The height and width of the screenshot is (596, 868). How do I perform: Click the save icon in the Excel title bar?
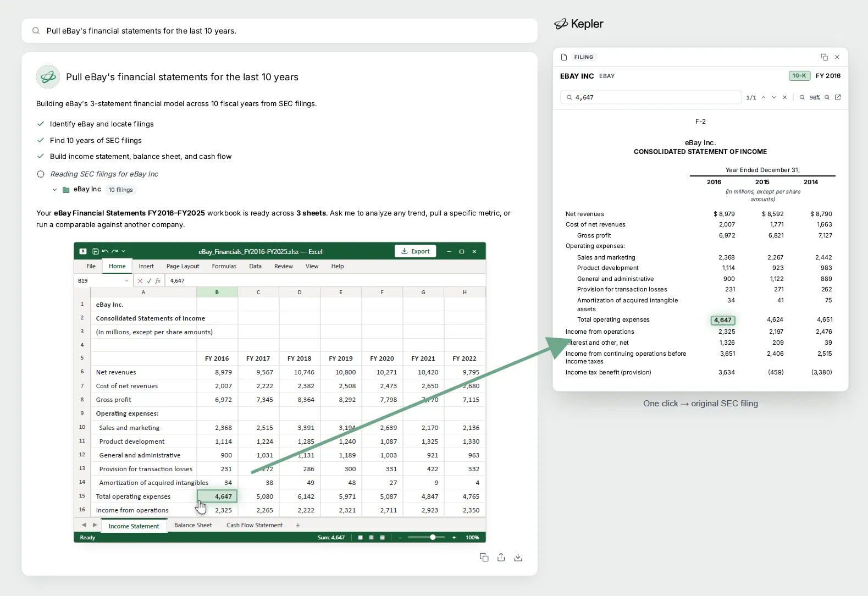tap(96, 251)
